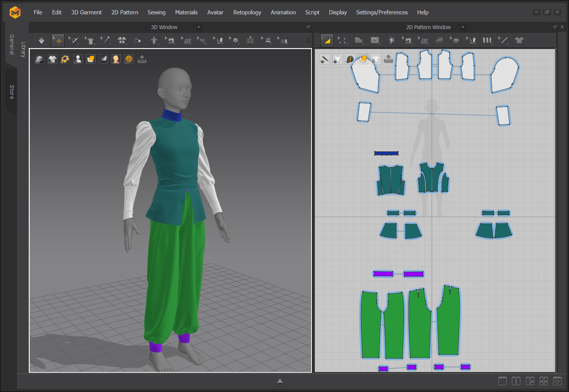569x392 pixels.
Task: Open the 2D Pattern menu
Action: (125, 12)
